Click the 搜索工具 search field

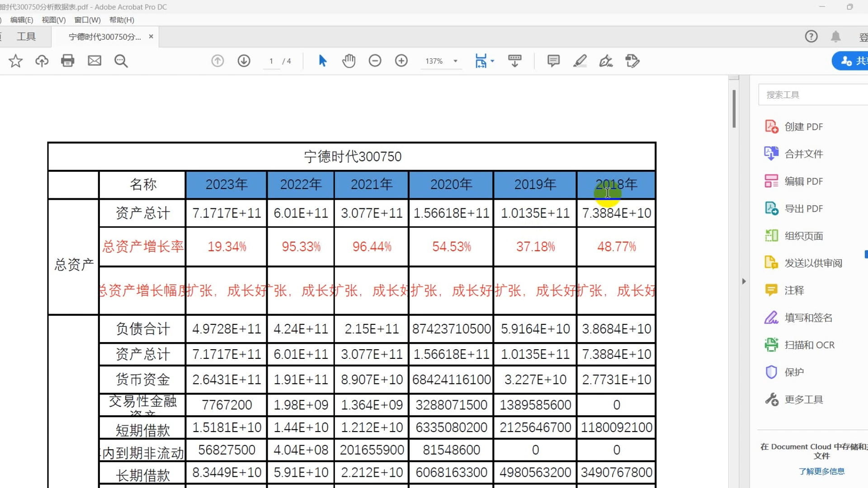pyautogui.click(x=814, y=94)
